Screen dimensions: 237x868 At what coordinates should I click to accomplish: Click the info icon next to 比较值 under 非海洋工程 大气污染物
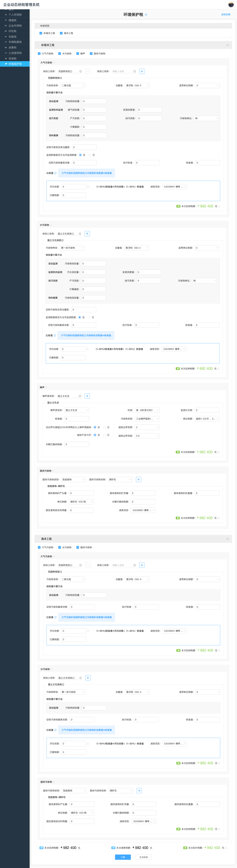pos(56,173)
